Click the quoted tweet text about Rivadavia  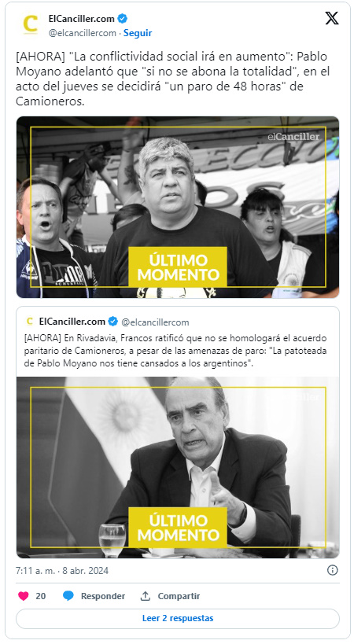175,351
